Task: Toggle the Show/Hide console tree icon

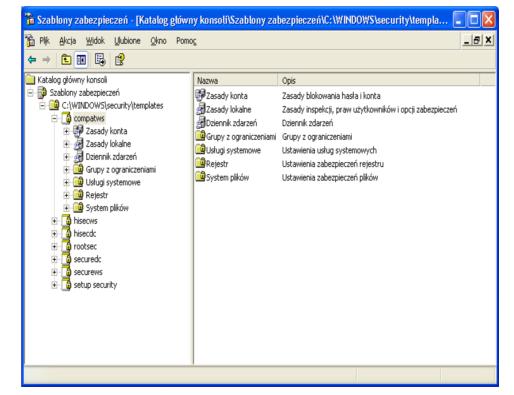Action: (81, 60)
